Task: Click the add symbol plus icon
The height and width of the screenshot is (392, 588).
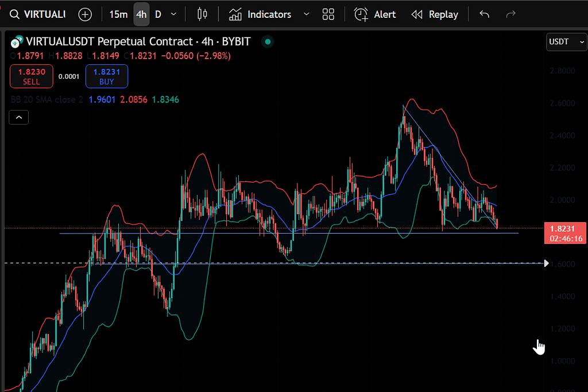Action: [x=85, y=14]
